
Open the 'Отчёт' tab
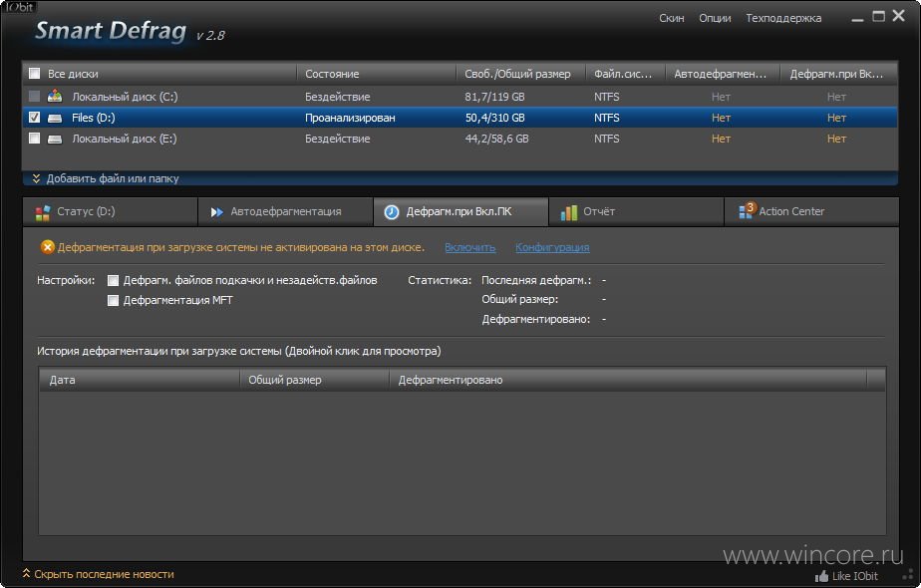pos(636,212)
